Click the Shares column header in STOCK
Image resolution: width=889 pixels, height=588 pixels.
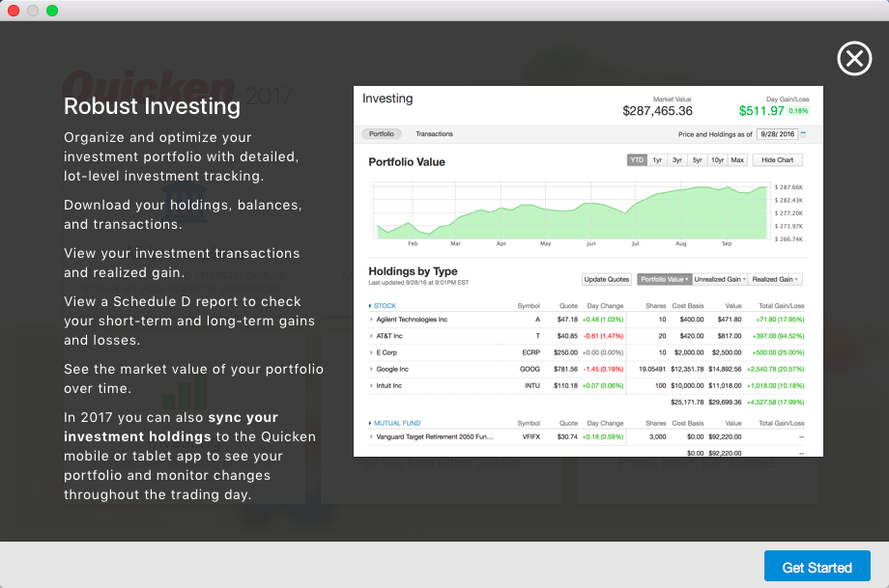point(655,306)
